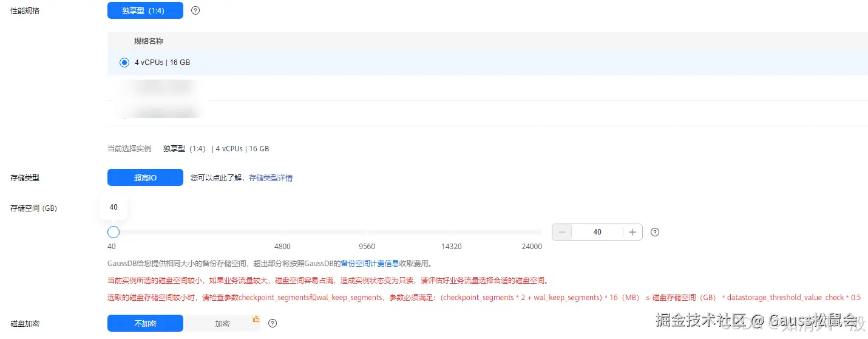Screen dimensions: 868x339
Task: Select 不加密 disk encryption option
Action: (x=145, y=323)
